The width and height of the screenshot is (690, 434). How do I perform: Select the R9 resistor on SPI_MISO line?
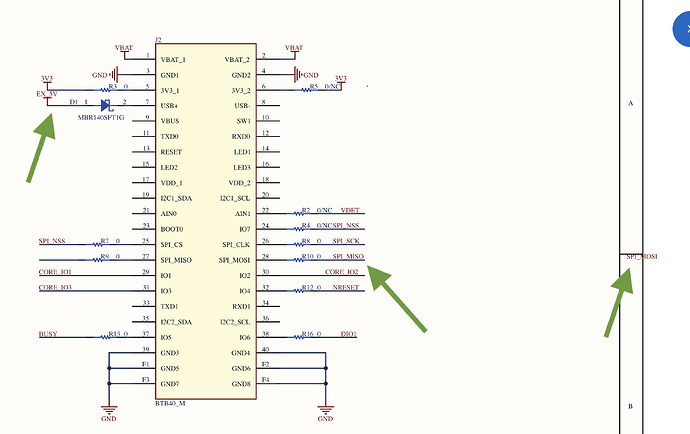coord(98,260)
